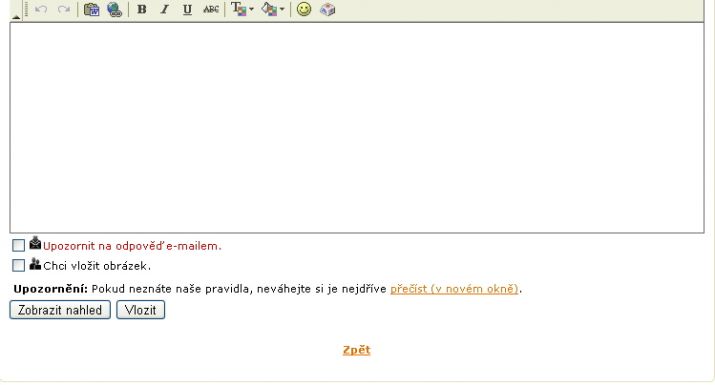The height and width of the screenshot is (385, 715).
Task: Open background color dropdown arrow
Action: pyautogui.click(x=282, y=9)
